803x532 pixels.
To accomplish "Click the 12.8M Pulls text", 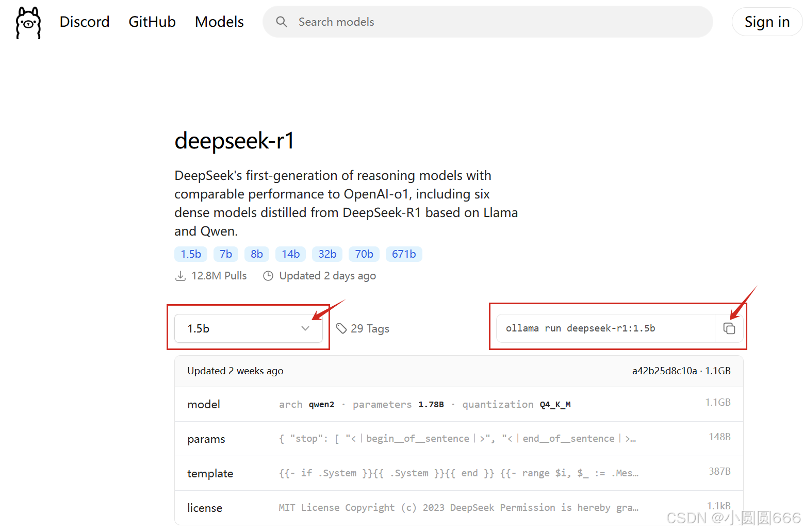I will (x=219, y=276).
